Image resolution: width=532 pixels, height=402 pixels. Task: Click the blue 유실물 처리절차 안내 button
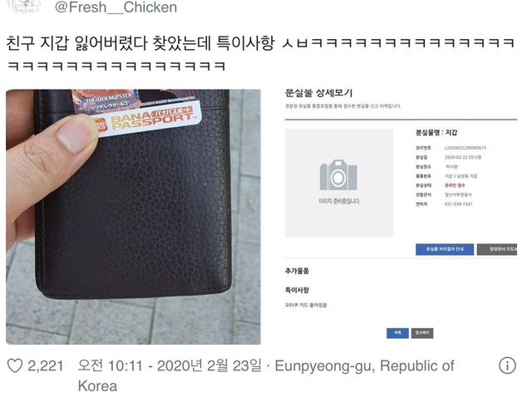click(x=445, y=249)
